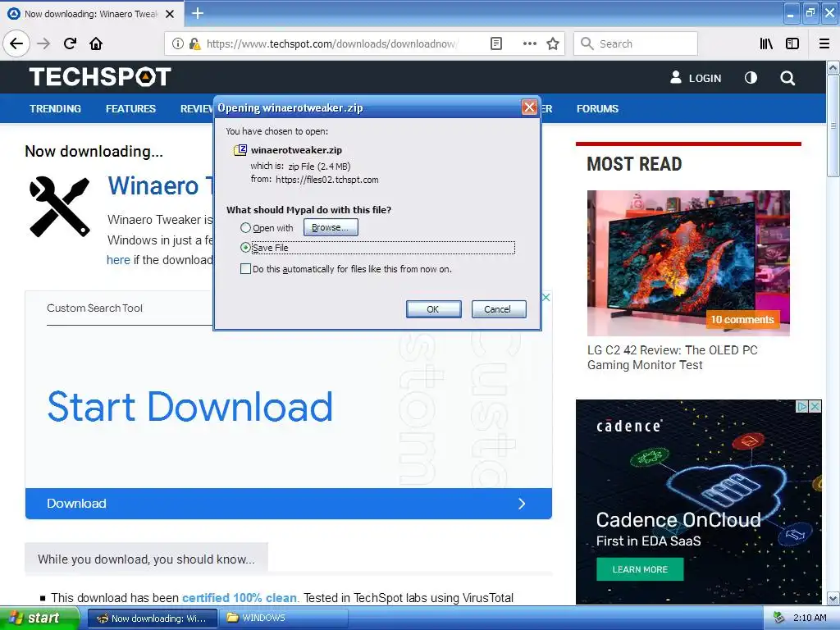Focus the browser Search field
Viewport: 840px width, 630px height.
coord(636,43)
